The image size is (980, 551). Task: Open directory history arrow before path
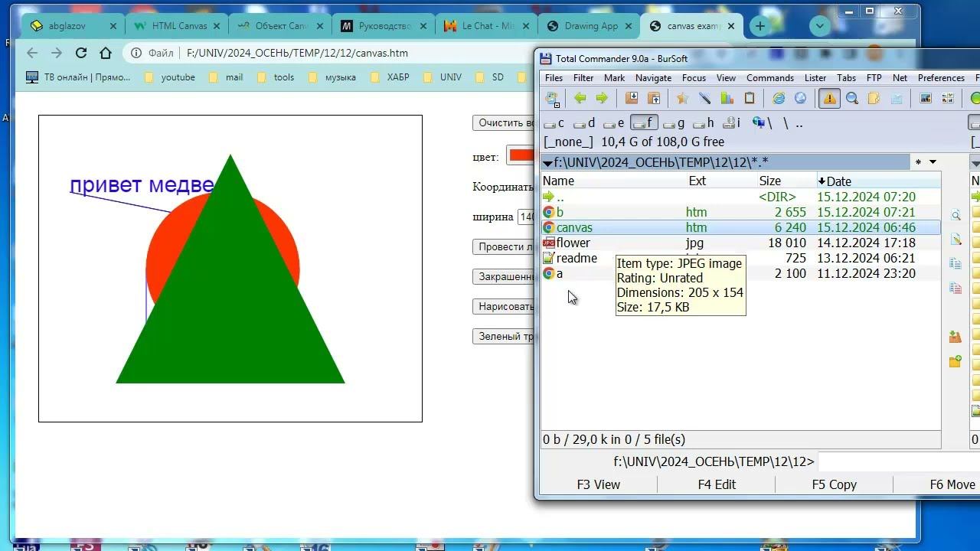click(547, 163)
